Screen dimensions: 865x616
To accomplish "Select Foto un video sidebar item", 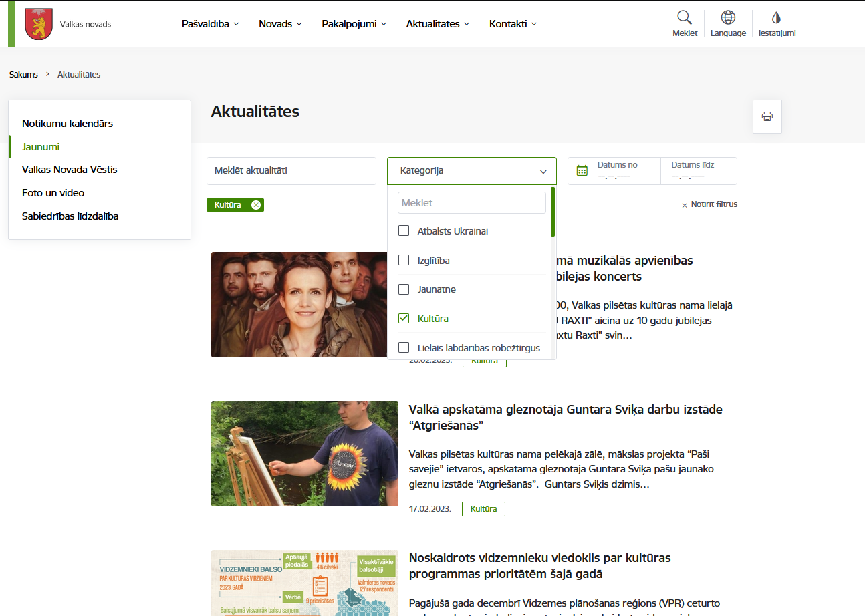I will (53, 193).
